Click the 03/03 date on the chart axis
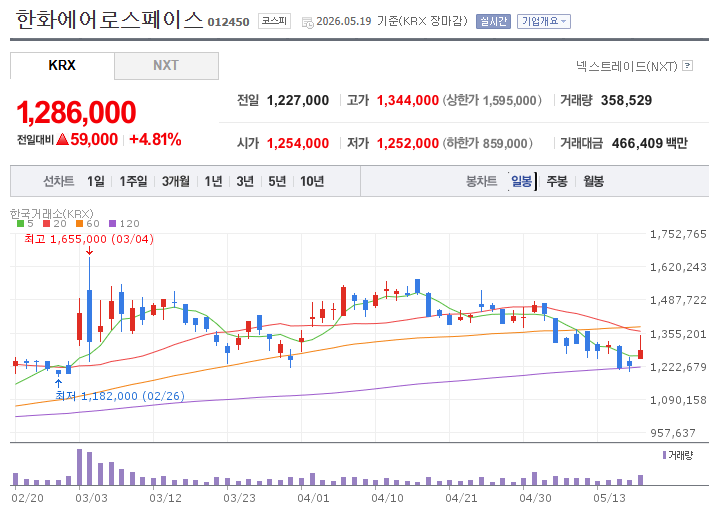This screenshot has height=509, width=709. pyautogui.click(x=91, y=498)
